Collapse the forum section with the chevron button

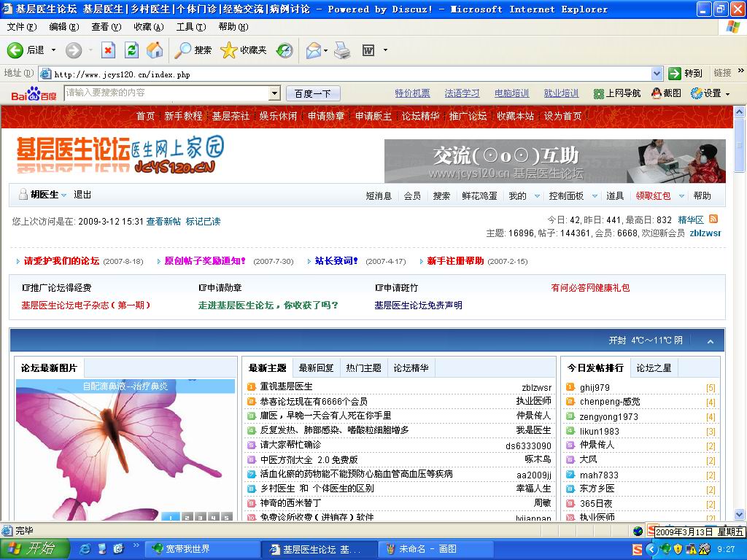pos(711,341)
